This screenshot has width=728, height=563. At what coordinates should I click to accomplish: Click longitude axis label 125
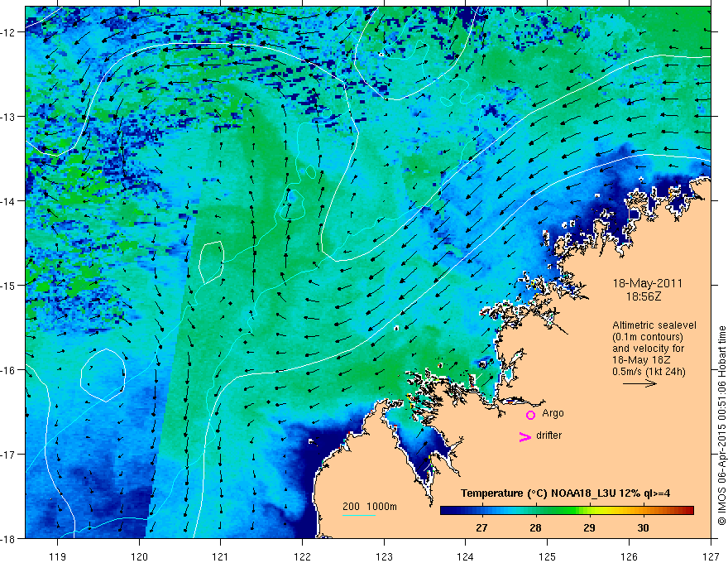point(548,556)
